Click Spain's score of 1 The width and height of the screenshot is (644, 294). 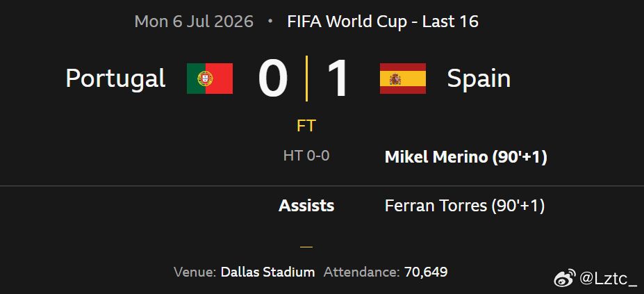click(338, 79)
